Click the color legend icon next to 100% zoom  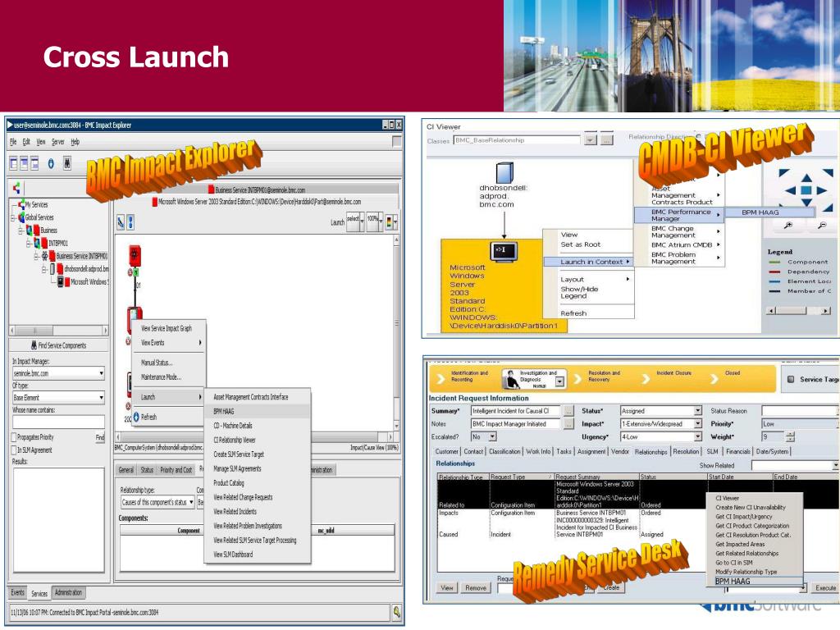click(390, 221)
